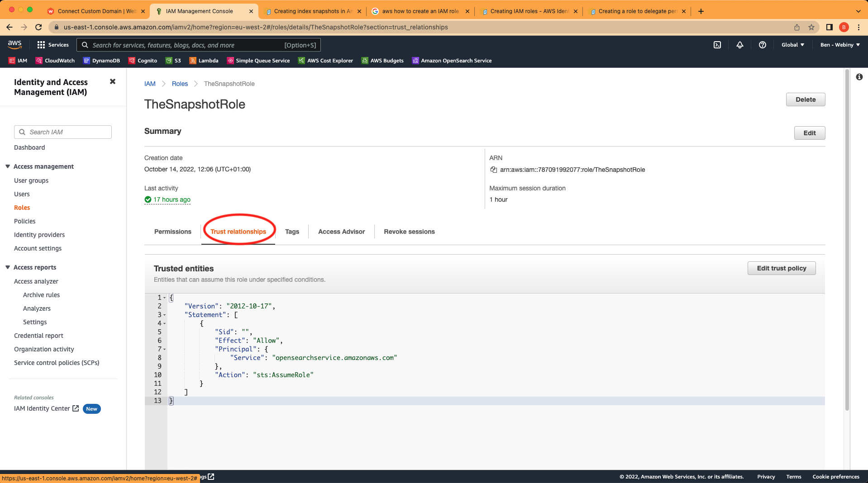Open the S3 bookmark
This screenshot has width=868, height=483.
pos(173,60)
